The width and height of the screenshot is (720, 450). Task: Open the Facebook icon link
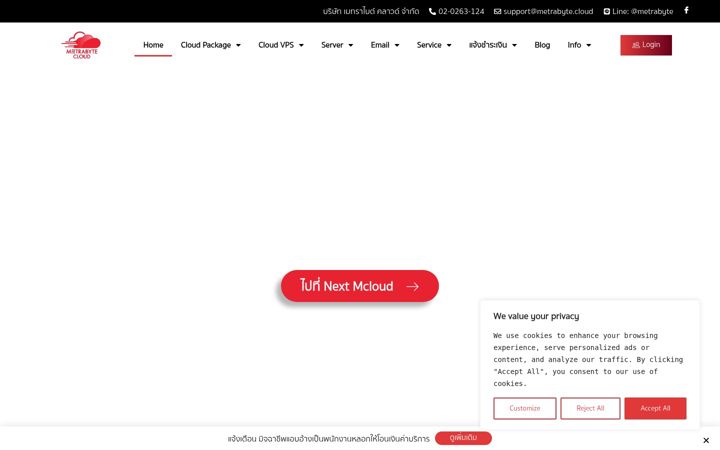click(686, 10)
